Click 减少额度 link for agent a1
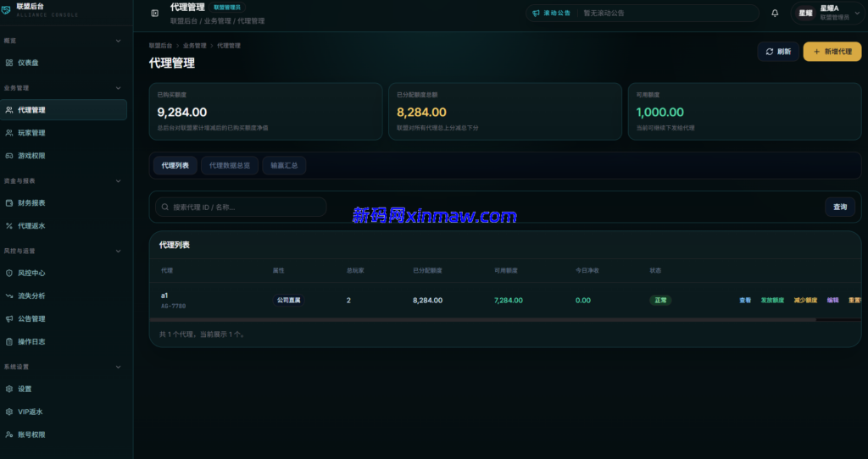 tap(805, 301)
